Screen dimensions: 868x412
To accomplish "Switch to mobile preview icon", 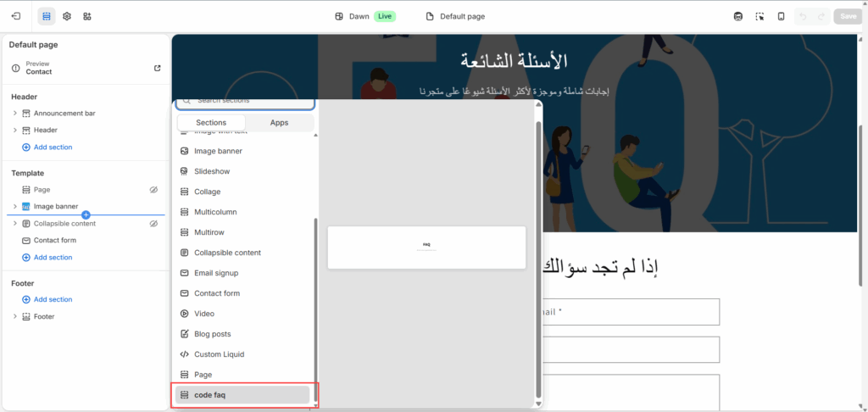I will click(x=781, y=16).
